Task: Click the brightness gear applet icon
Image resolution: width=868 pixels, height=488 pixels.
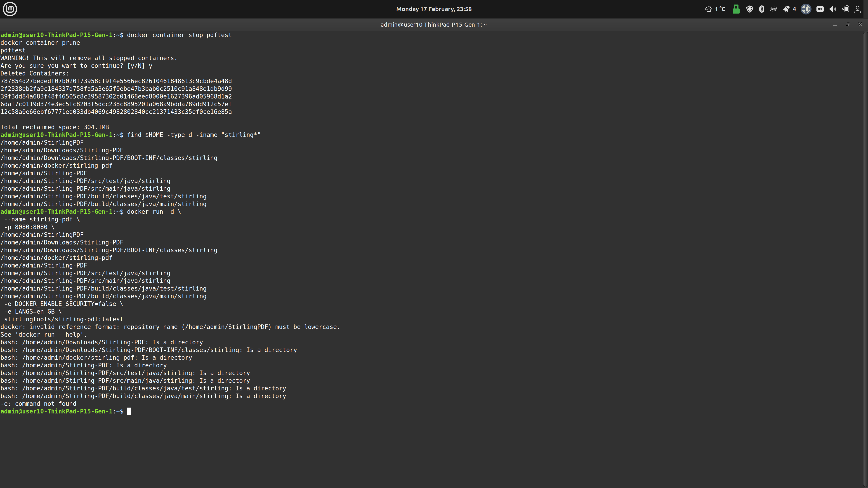Action: click(x=806, y=9)
